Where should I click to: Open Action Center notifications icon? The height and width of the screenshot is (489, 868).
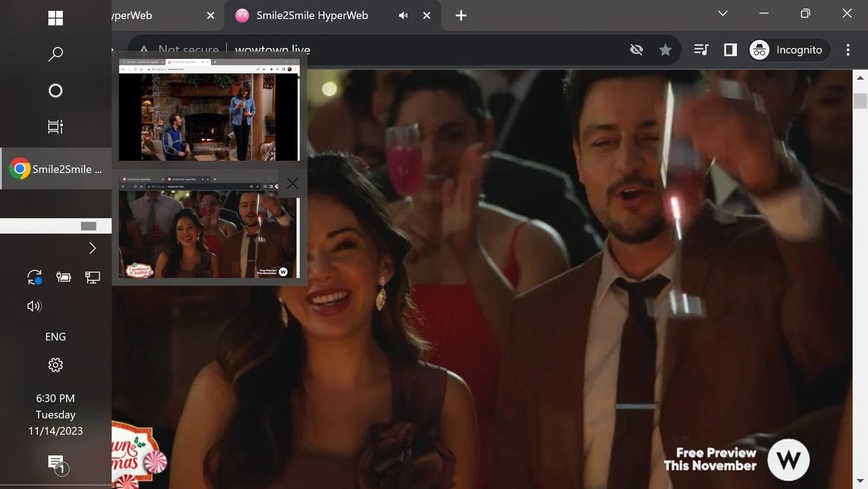pos(55,462)
